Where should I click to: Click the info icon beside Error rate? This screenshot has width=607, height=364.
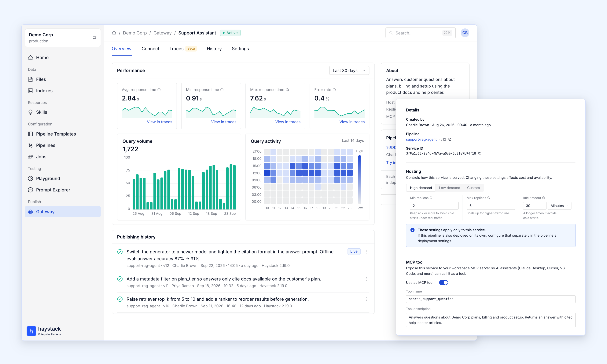click(334, 90)
